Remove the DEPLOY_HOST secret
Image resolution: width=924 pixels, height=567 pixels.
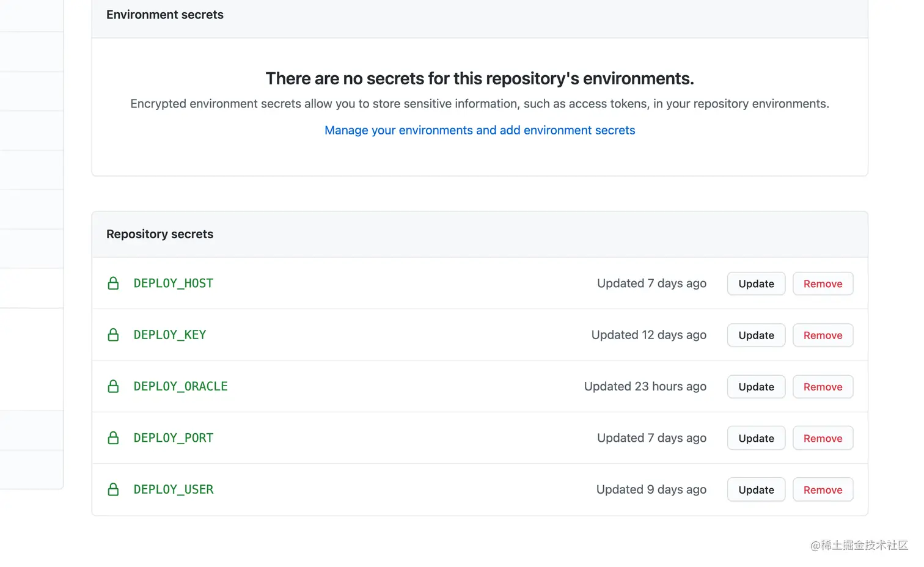point(823,283)
